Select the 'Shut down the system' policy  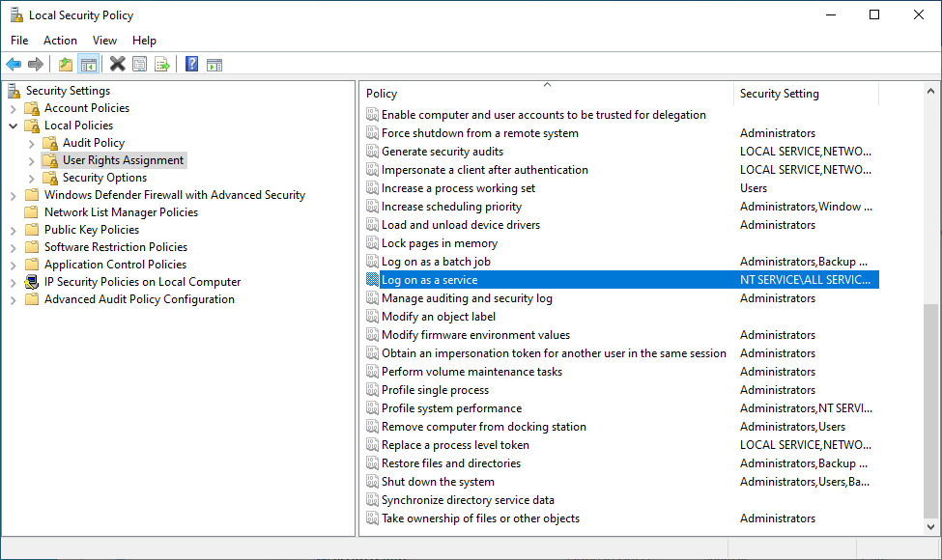tap(438, 482)
